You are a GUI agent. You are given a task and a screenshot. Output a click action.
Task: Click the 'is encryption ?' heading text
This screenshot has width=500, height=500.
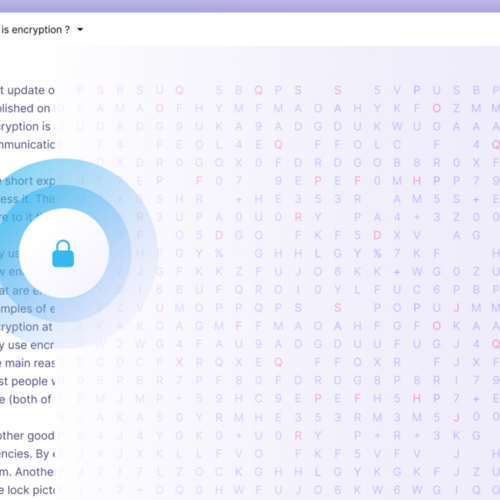(35, 30)
